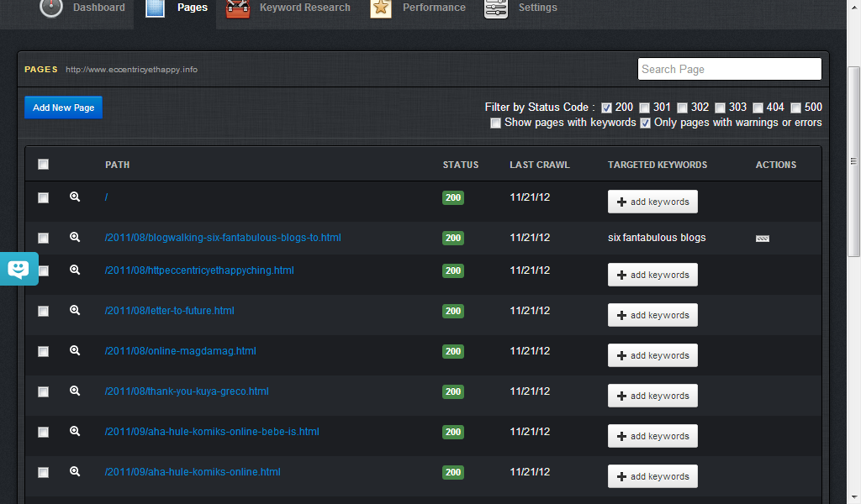Click the six fantabulous blogs keyword text
This screenshot has height=504, width=861.
click(x=657, y=238)
